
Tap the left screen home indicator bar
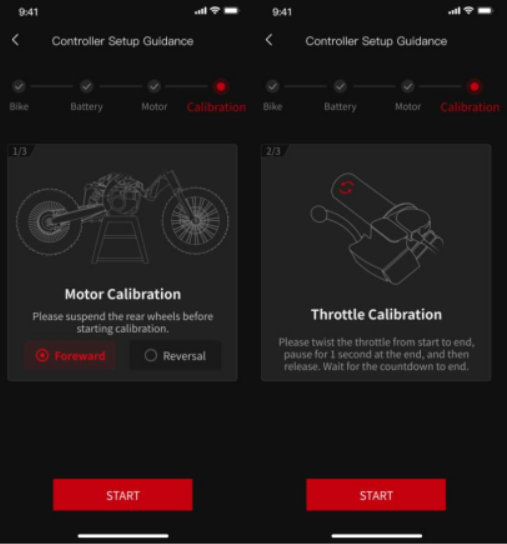(x=123, y=536)
